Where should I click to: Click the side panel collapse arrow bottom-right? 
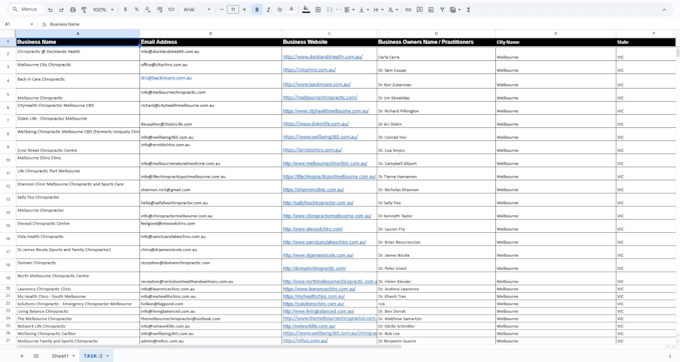pos(670,356)
